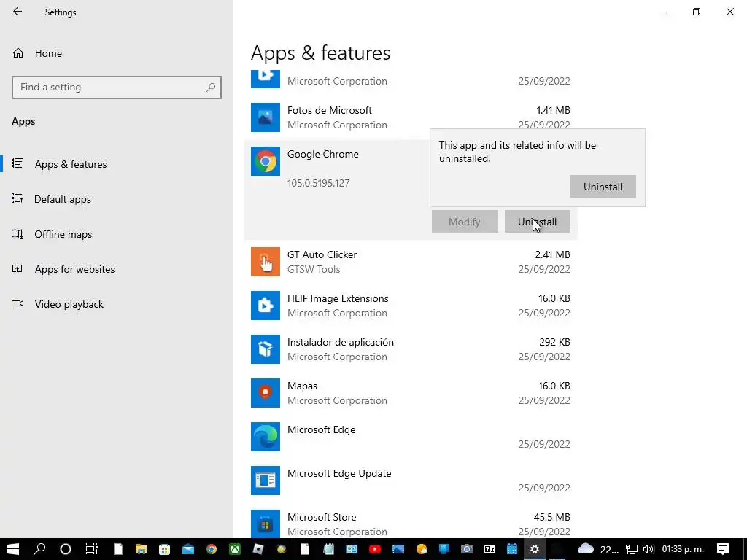Open the Xbox app from the taskbar
The image size is (747, 560).
235,549
